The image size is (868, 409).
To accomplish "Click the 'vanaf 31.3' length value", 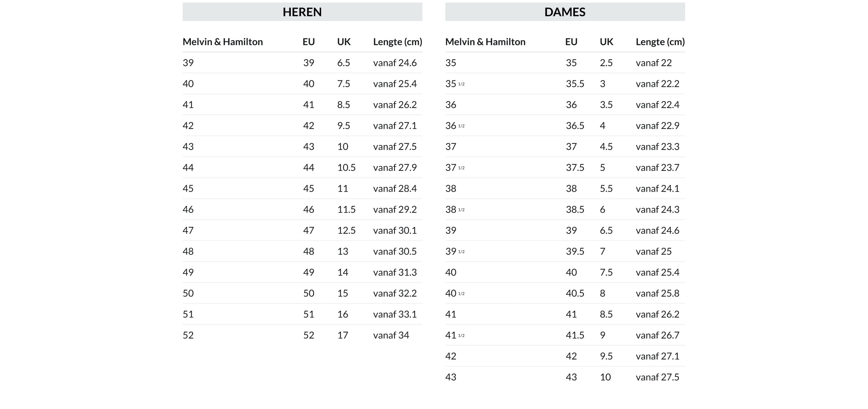I will point(395,272).
